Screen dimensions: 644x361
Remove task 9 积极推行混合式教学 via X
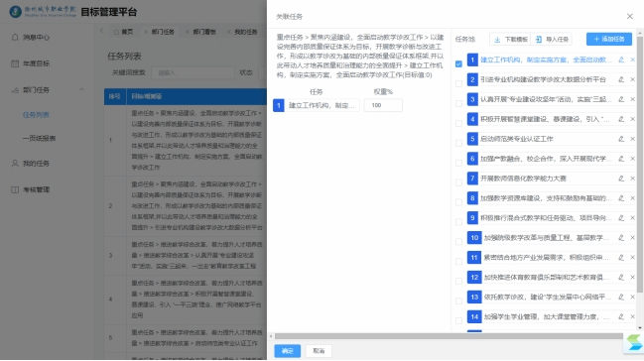tap(632, 217)
